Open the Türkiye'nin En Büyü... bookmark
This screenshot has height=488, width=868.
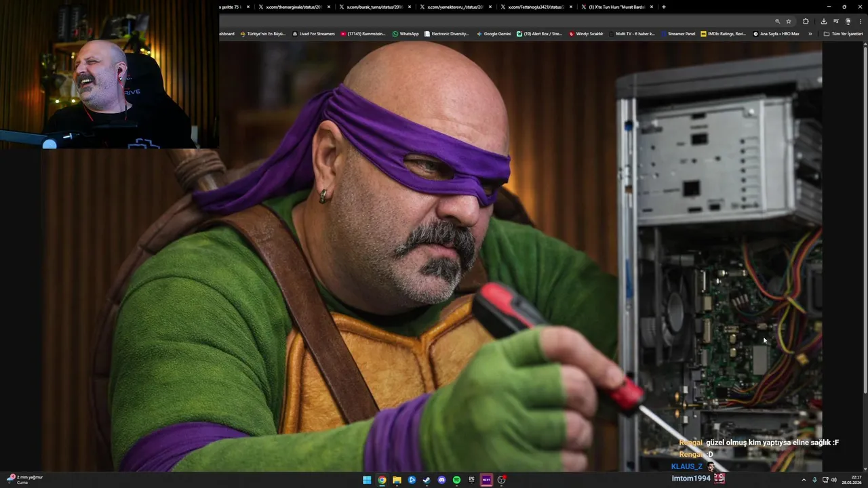click(262, 33)
